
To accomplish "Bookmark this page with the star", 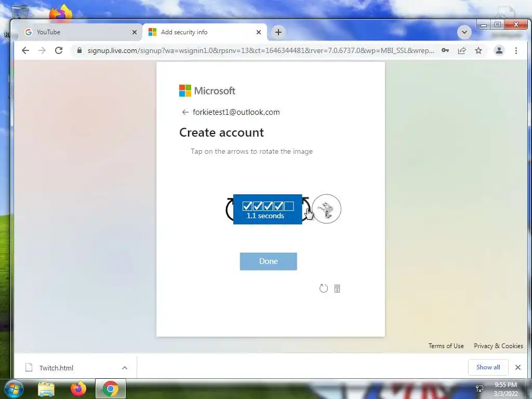I will [x=478, y=50].
